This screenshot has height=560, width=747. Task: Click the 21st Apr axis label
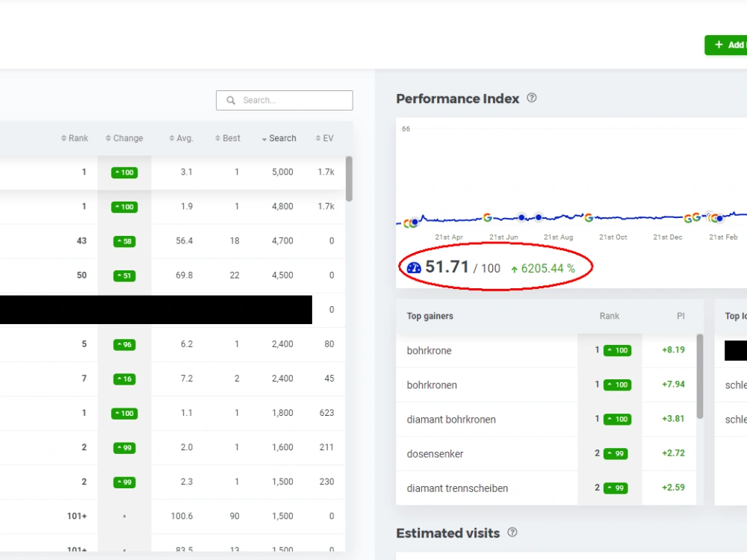point(449,237)
